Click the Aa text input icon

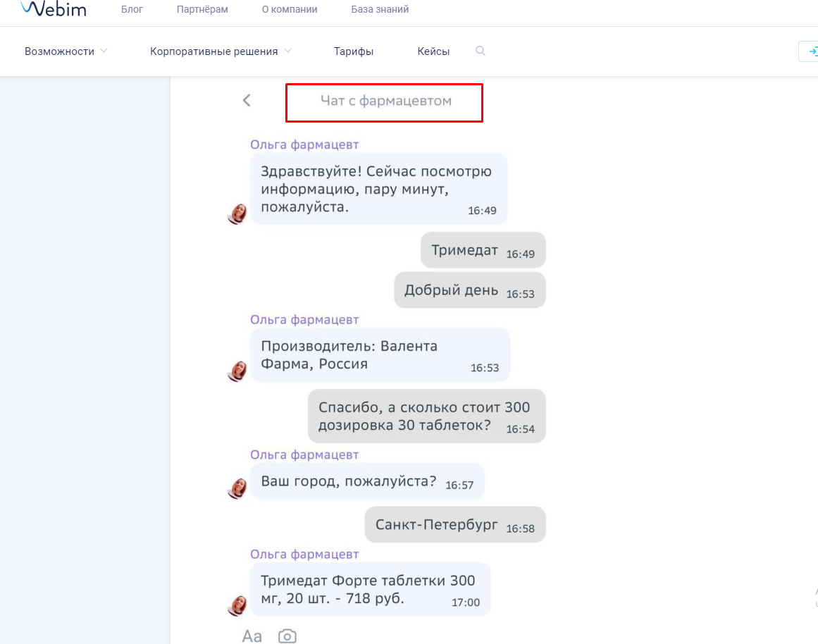click(x=252, y=636)
